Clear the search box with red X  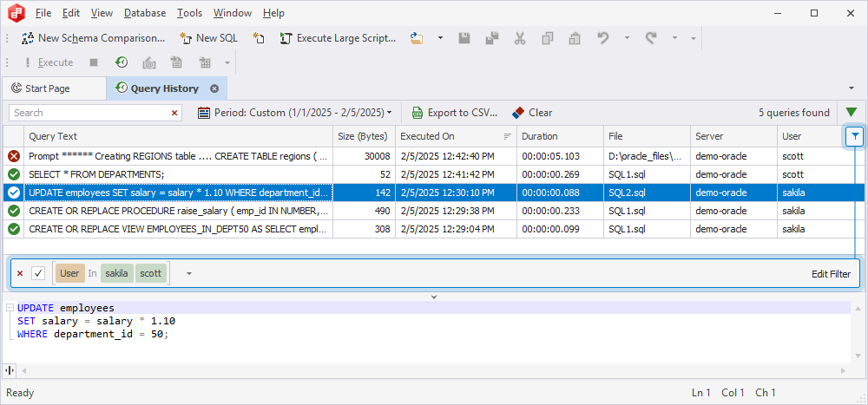tap(174, 113)
